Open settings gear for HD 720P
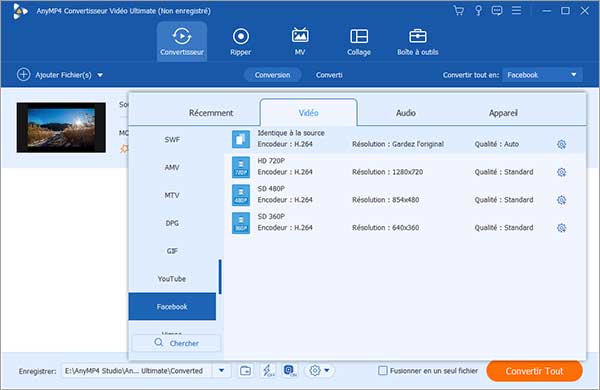This screenshot has height=390, width=600. click(561, 172)
